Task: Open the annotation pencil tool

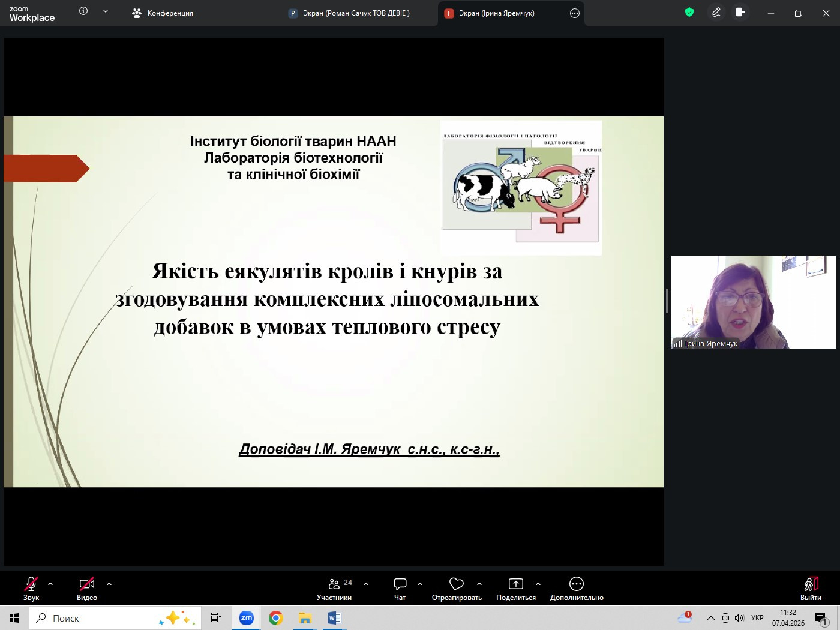Action: (x=716, y=13)
